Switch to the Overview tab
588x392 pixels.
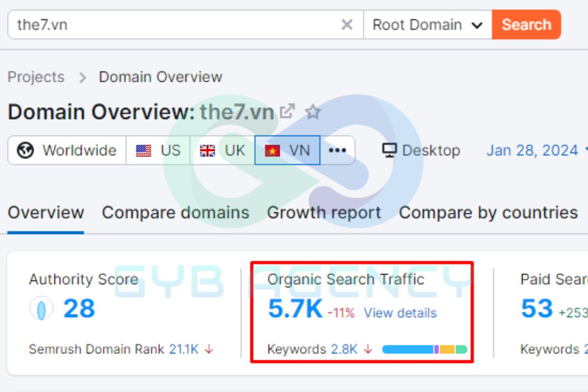[x=46, y=213]
